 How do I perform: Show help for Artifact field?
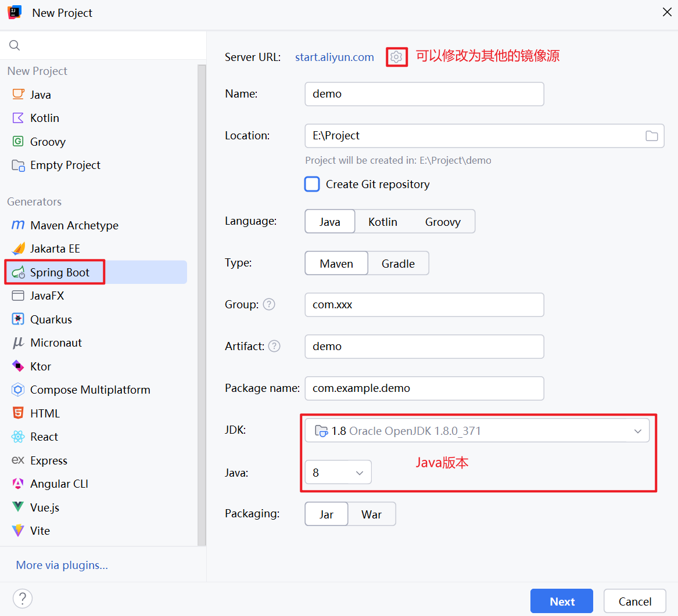point(274,347)
